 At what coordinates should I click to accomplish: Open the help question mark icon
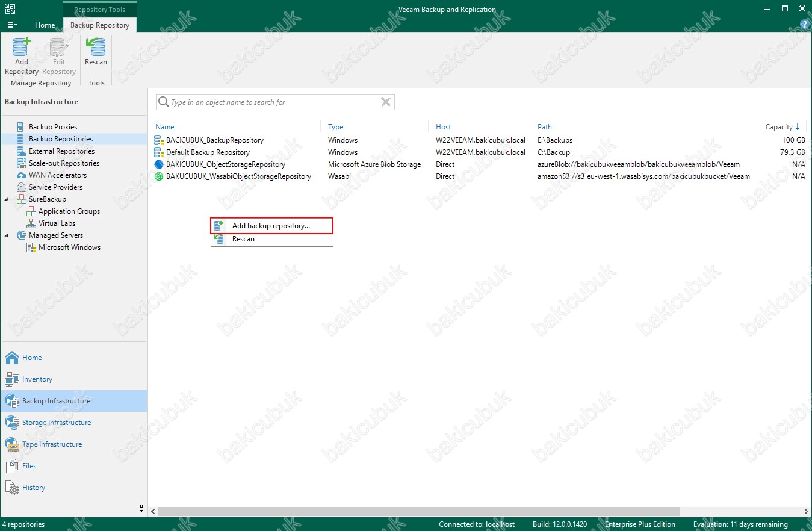click(805, 25)
